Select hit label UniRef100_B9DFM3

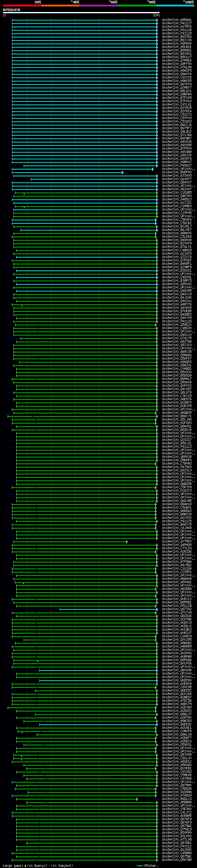(x=176, y=172)
